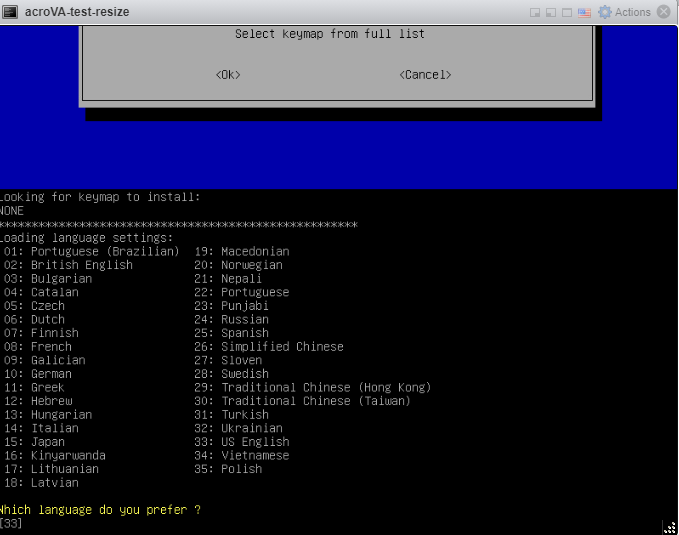Click language entry 35: Polish
The width and height of the screenshot is (679, 535).
228,469
